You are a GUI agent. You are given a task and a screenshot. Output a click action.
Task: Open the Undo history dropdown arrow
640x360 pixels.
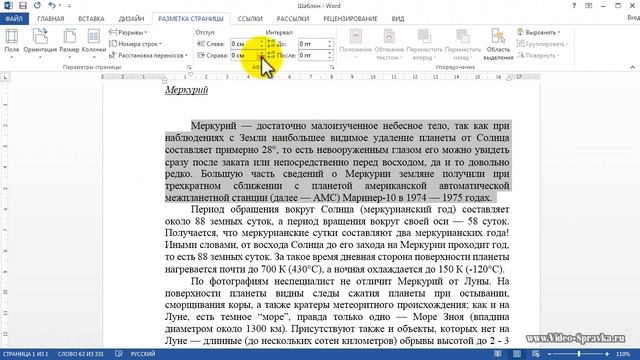[x=60, y=6]
